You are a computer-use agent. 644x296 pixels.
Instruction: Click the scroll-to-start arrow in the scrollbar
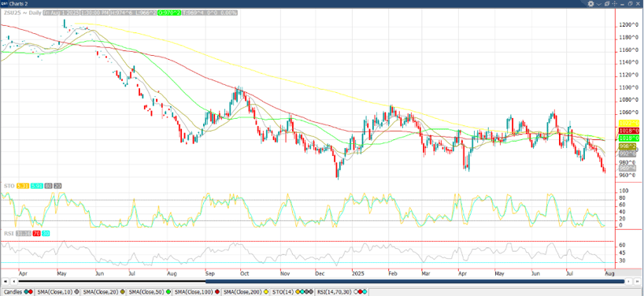click(6, 282)
